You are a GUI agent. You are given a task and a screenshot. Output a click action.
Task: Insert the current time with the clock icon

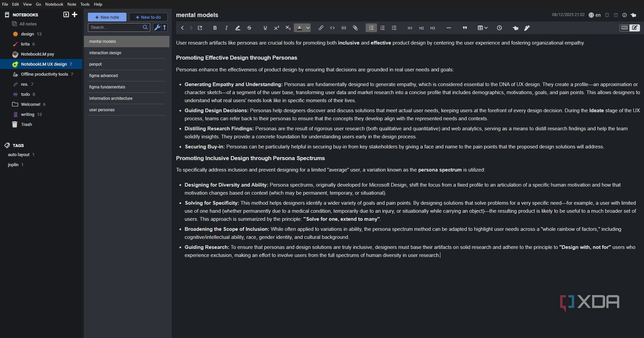(499, 28)
